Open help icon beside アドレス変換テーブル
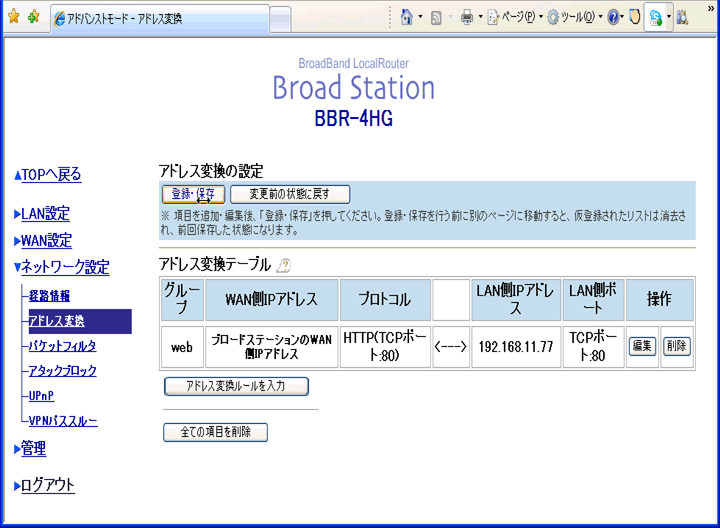The height and width of the screenshot is (528, 720). 284,265
